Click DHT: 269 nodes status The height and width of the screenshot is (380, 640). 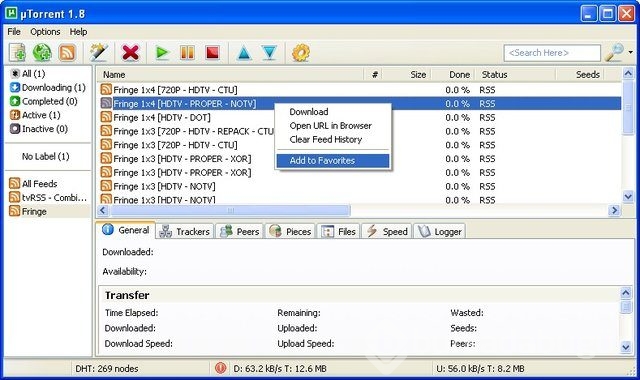point(107,369)
